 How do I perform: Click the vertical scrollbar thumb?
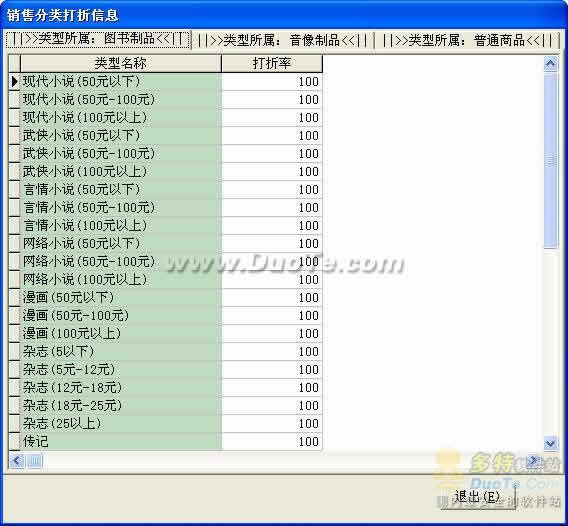(550, 160)
